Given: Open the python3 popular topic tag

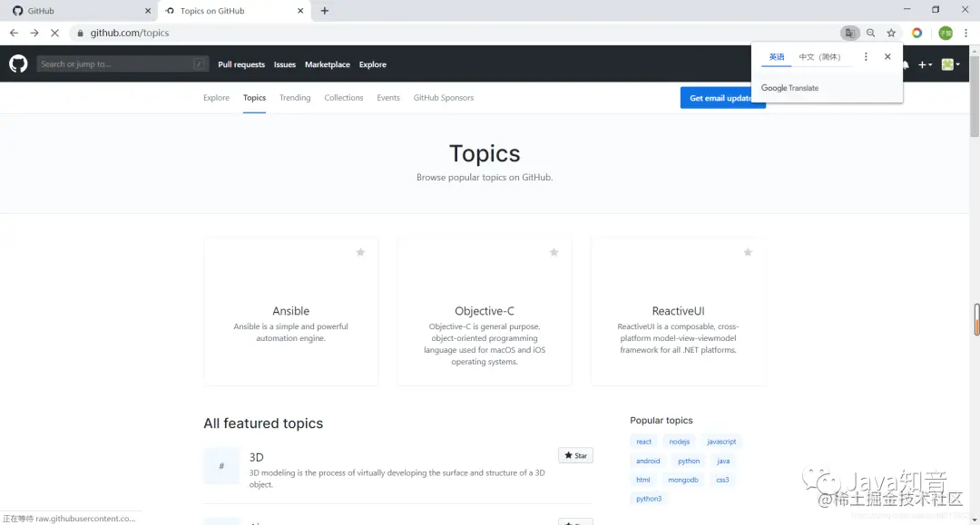Looking at the screenshot, I should (649, 499).
